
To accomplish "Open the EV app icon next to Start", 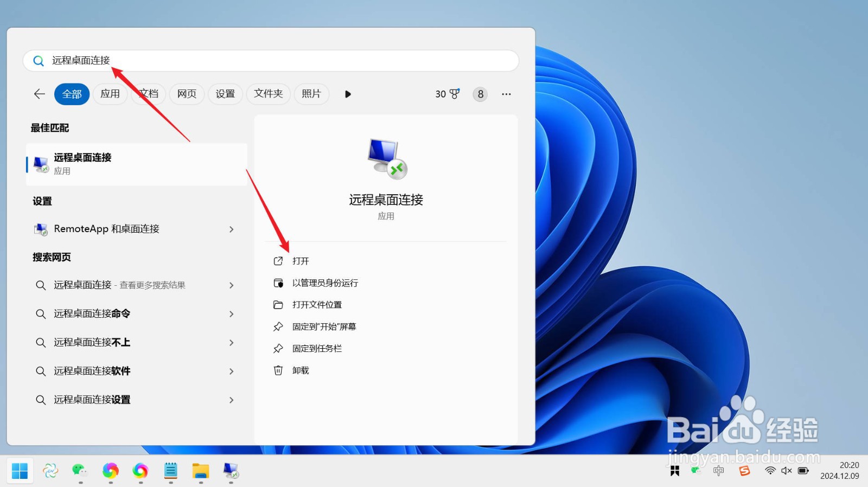I will [x=50, y=471].
